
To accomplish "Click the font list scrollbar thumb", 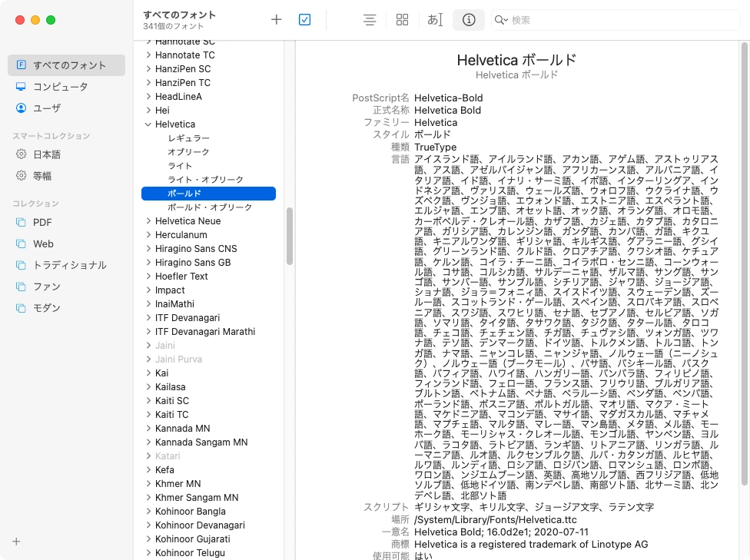I will pos(290,237).
